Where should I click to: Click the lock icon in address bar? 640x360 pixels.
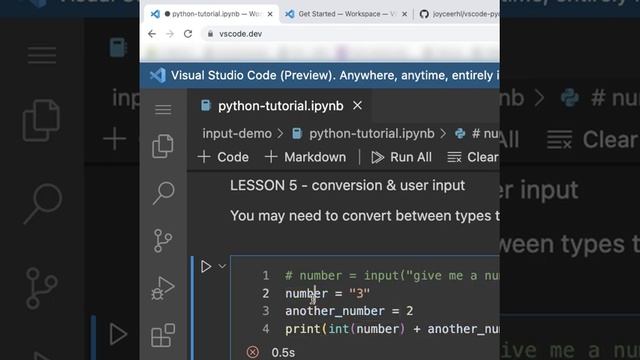pos(210,34)
